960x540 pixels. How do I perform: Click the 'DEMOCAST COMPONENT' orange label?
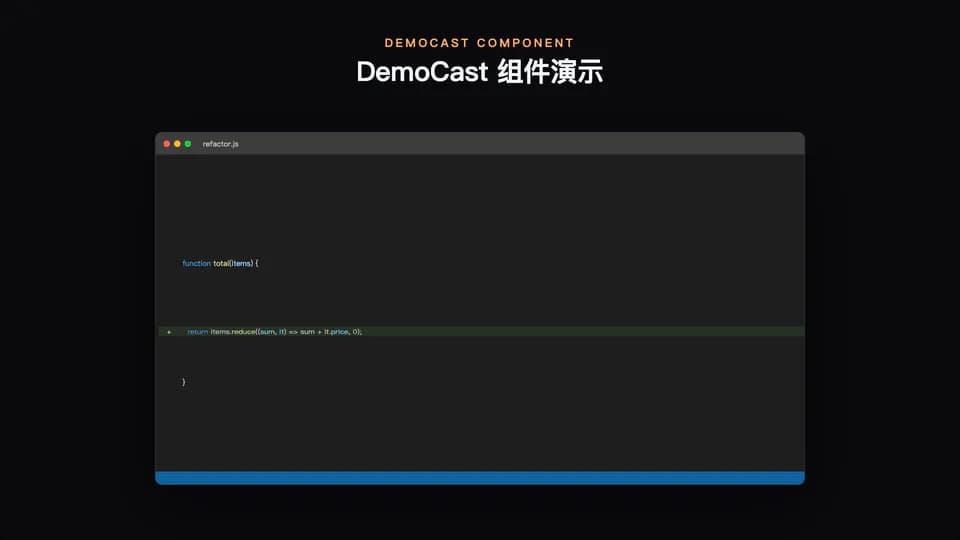click(479, 43)
